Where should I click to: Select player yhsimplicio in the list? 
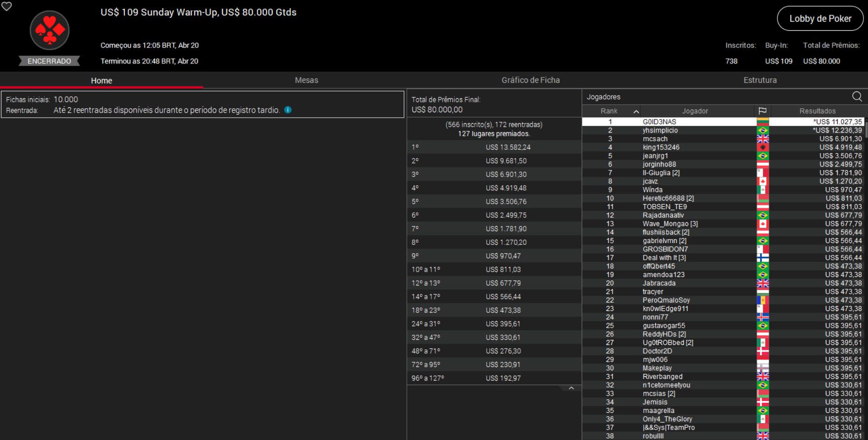click(x=723, y=130)
